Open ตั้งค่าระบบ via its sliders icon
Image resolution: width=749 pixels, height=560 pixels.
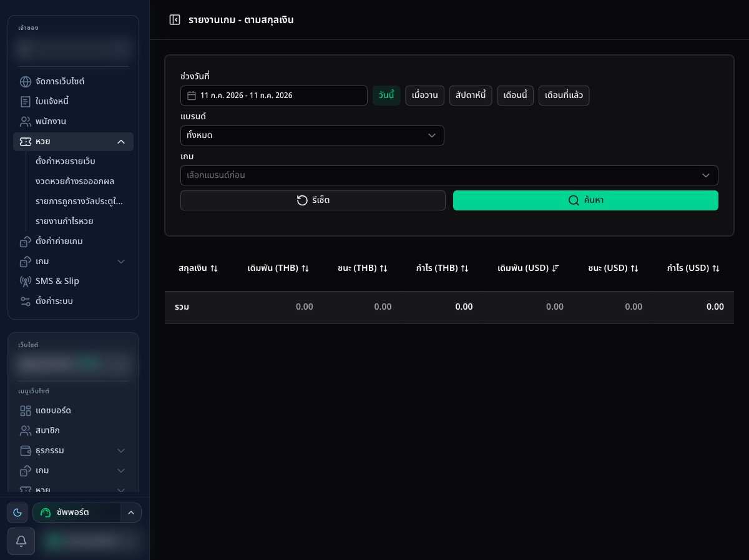pos(26,301)
